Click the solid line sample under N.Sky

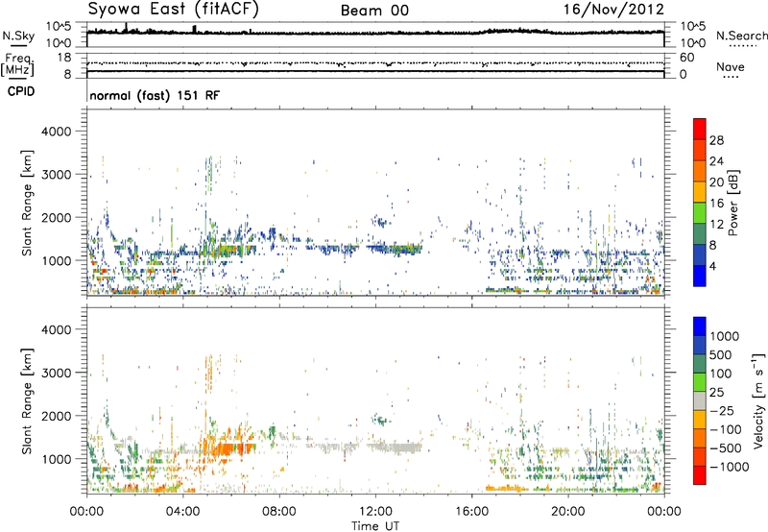point(18,45)
